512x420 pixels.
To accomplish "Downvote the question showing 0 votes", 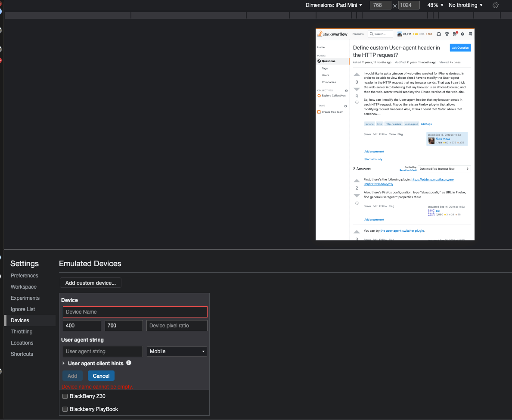I will click(357, 89).
